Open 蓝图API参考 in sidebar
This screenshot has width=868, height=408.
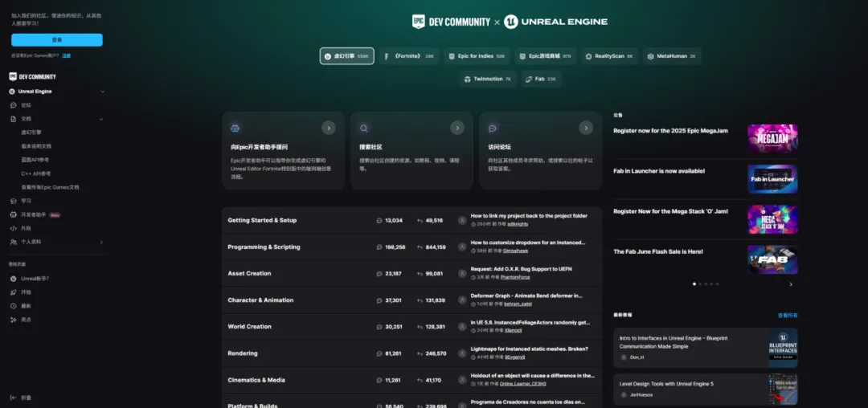(35, 160)
